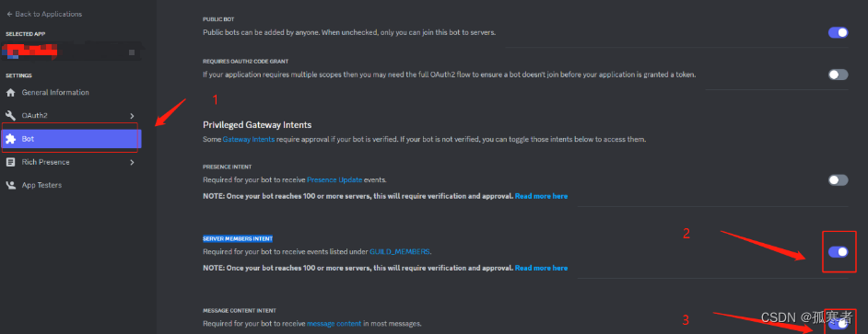Follow the Presence Update link
The width and height of the screenshot is (868, 334).
pos(334,179)
